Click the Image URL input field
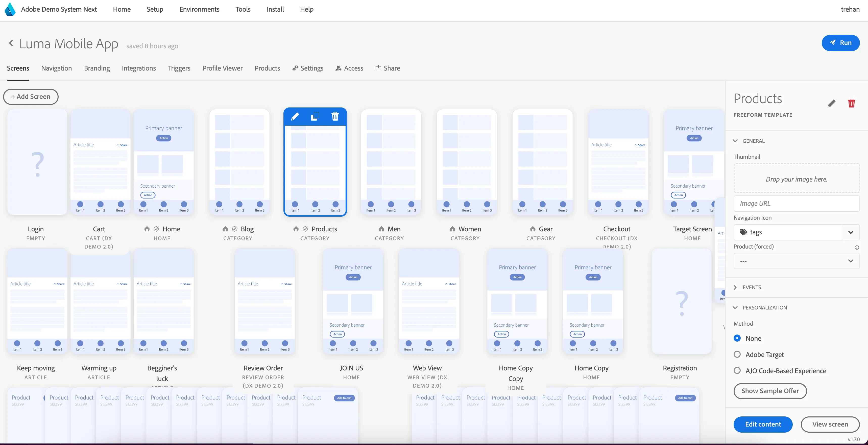Viewport: 868px width, 445px height. (x=796, y=204)
